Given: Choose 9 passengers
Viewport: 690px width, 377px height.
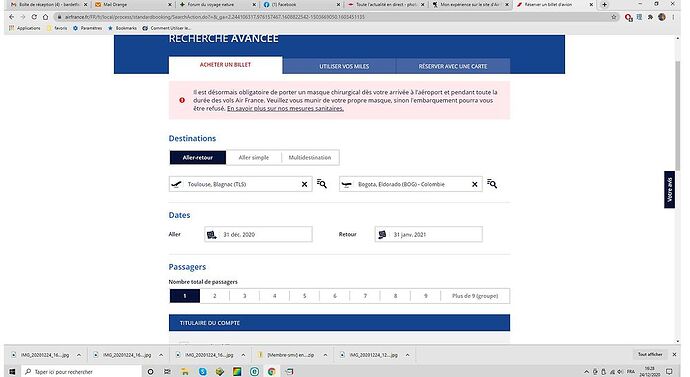Looking at the screenshot, I should coord(426,296).
